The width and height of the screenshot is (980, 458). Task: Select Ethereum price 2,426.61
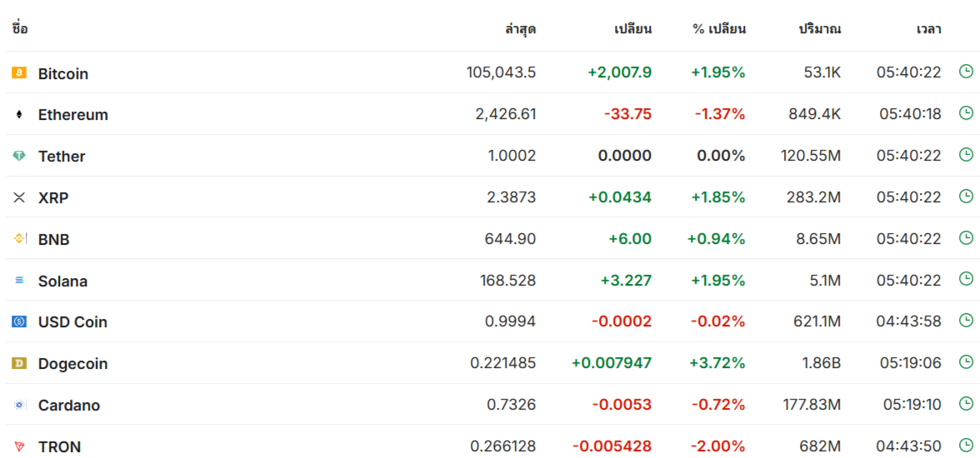pos(507,114)
